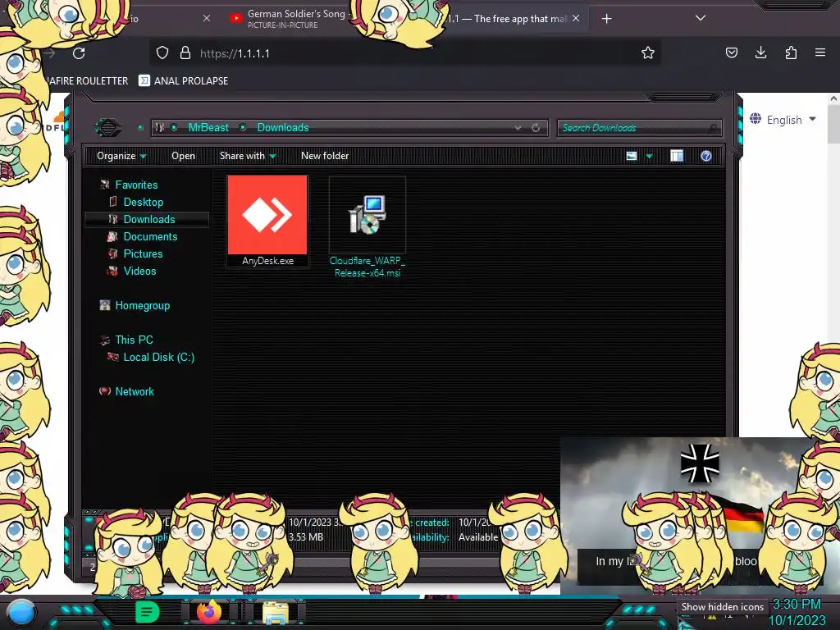Open File Explorer from the taskbar
The image size is (840, 630).
pyautogui.click(x=276, y=612)
